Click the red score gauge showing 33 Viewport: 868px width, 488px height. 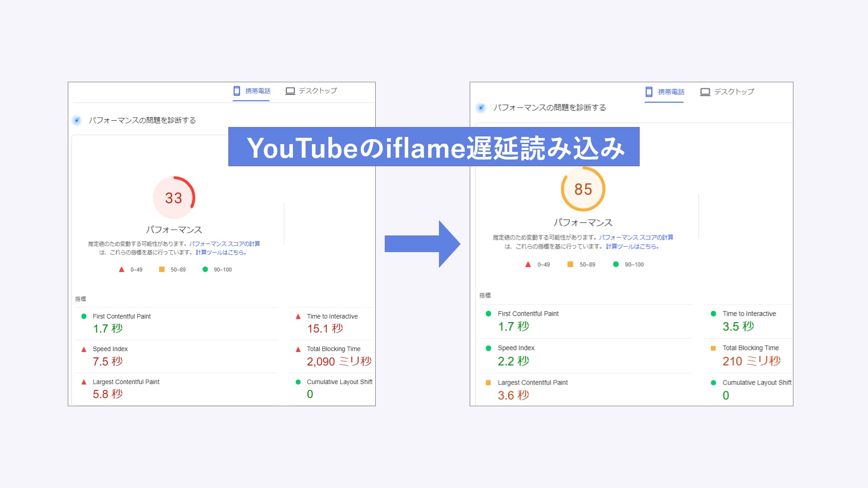(174, 198)
